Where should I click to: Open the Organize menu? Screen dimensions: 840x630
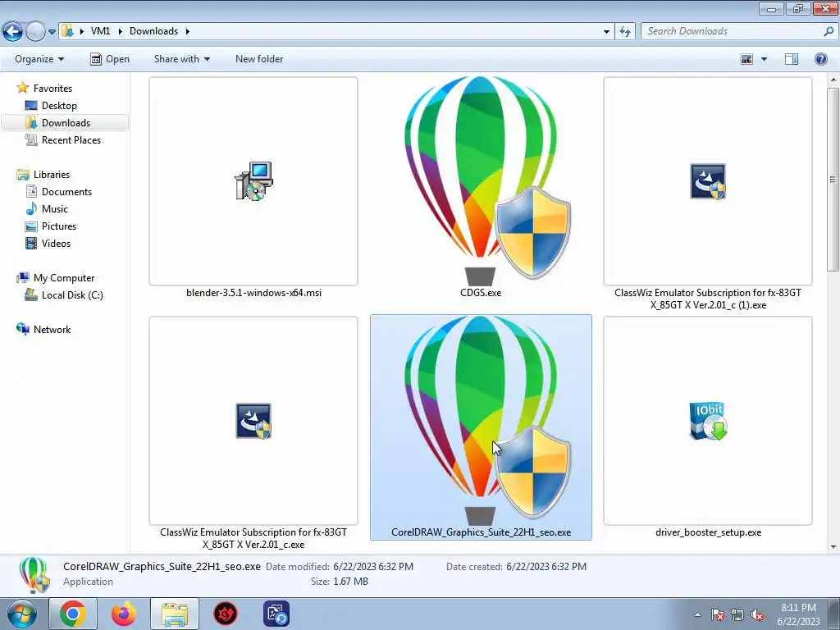pos(39,59)
